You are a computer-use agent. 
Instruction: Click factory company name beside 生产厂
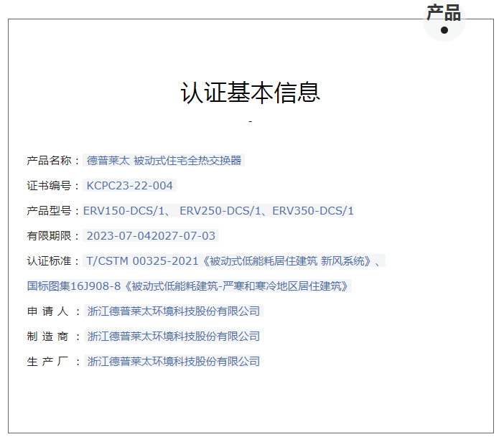[x=174, y=362]
